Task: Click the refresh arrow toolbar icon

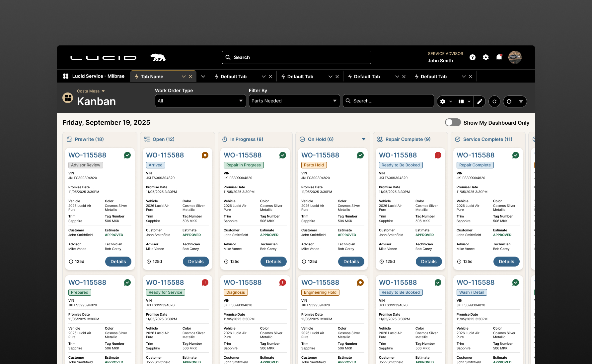Action: (x=494, y=101)
